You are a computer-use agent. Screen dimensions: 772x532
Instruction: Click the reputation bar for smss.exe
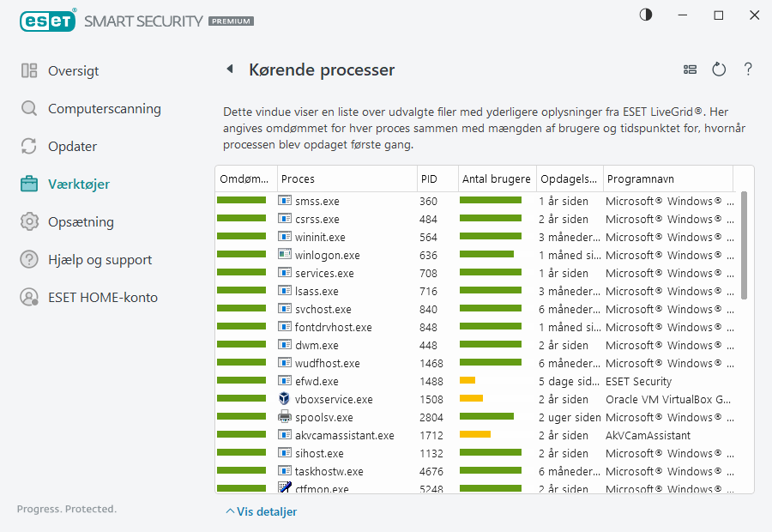click(x=242, y=201)
